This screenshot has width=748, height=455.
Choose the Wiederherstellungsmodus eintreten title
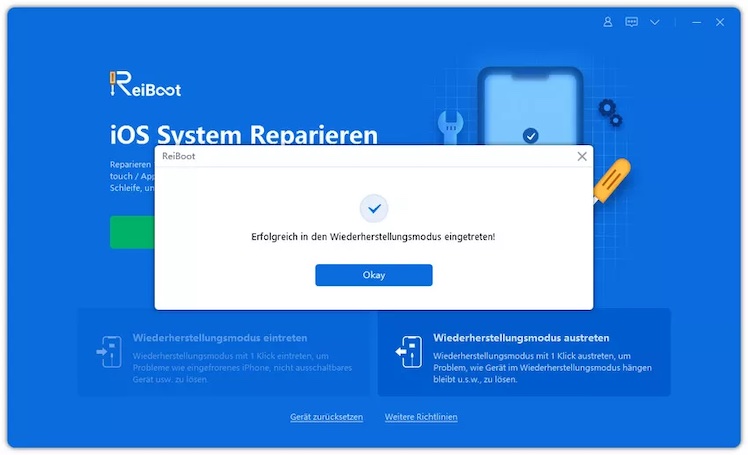click(220, 338)
